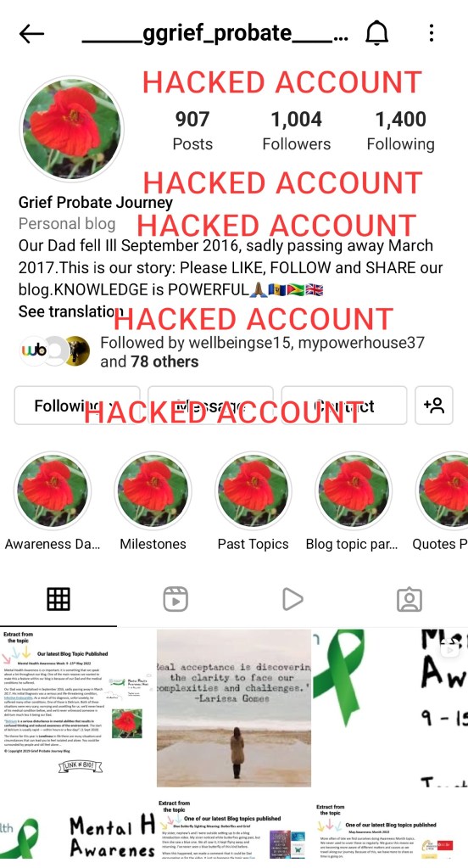Open the Blog topic highlight
The image size is (468, 868).
354,490
